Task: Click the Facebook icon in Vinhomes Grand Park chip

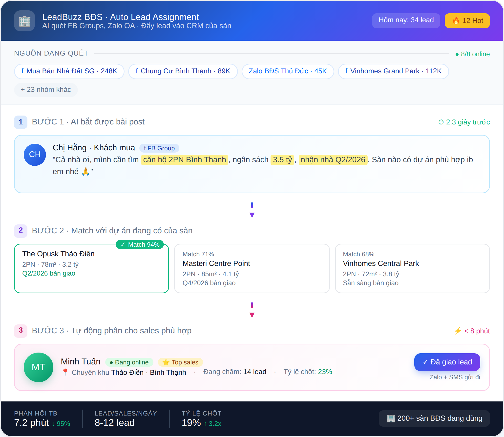Action: pos(346,71)
